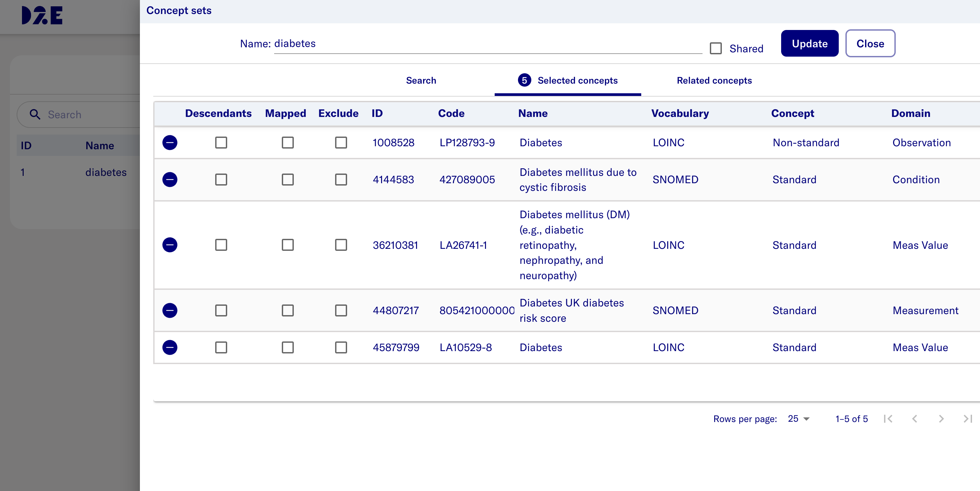Click the concept set Name input field
This screenshot has width=980, height=491.
point(487,44)
